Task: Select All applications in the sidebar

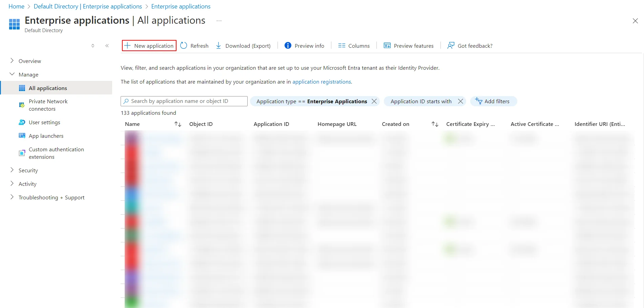Action: tap(48, 88)
